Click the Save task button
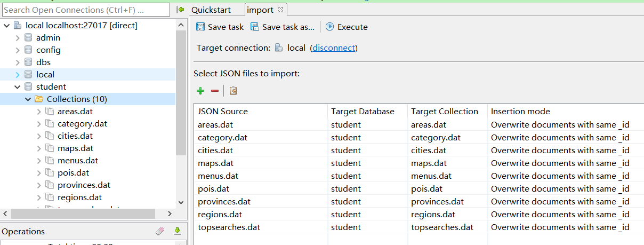 pyautogui.click(x=220, y=27)
